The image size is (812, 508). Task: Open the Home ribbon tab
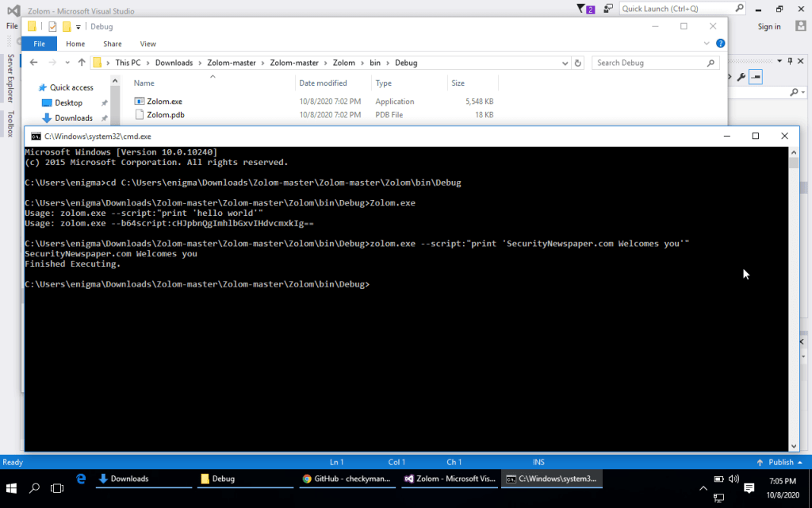click(75, 44)
